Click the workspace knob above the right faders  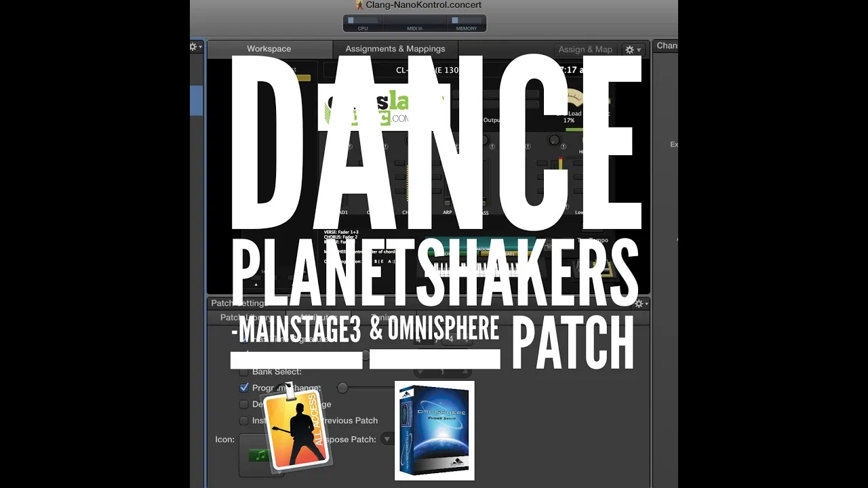pos(554,140)
